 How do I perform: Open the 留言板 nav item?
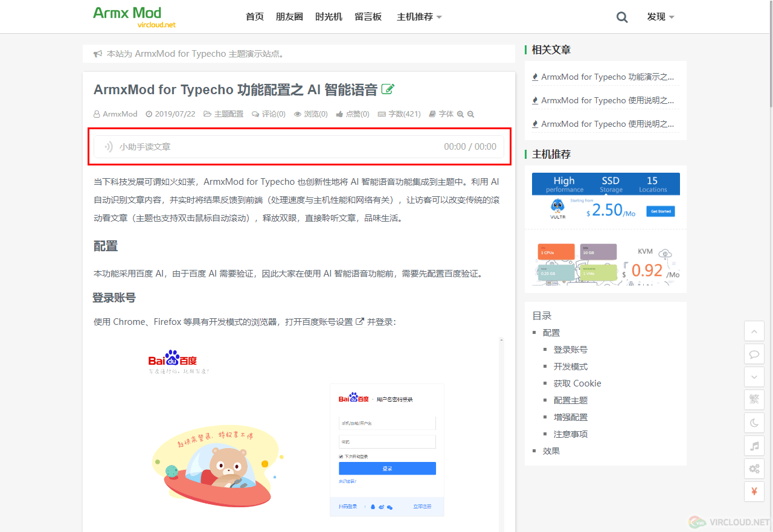coord(368,17)
